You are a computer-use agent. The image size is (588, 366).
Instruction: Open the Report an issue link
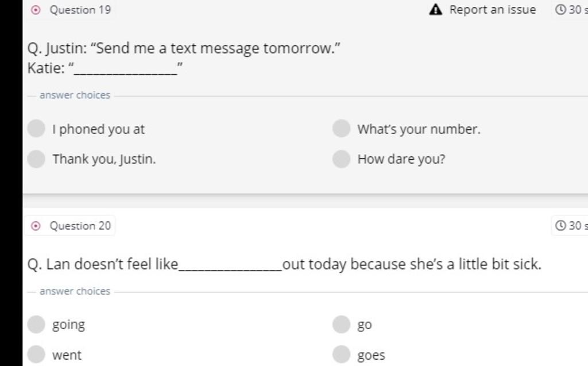(492, 10)
